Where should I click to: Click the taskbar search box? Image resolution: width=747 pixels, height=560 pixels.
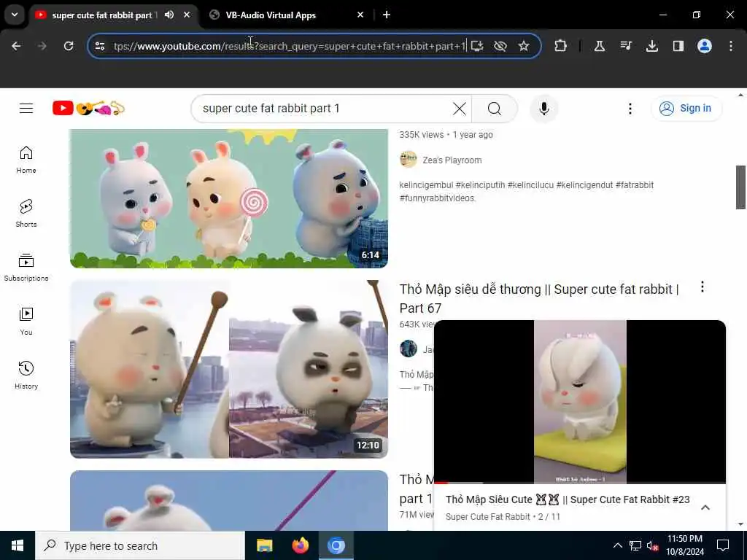(x=140, y=545)
